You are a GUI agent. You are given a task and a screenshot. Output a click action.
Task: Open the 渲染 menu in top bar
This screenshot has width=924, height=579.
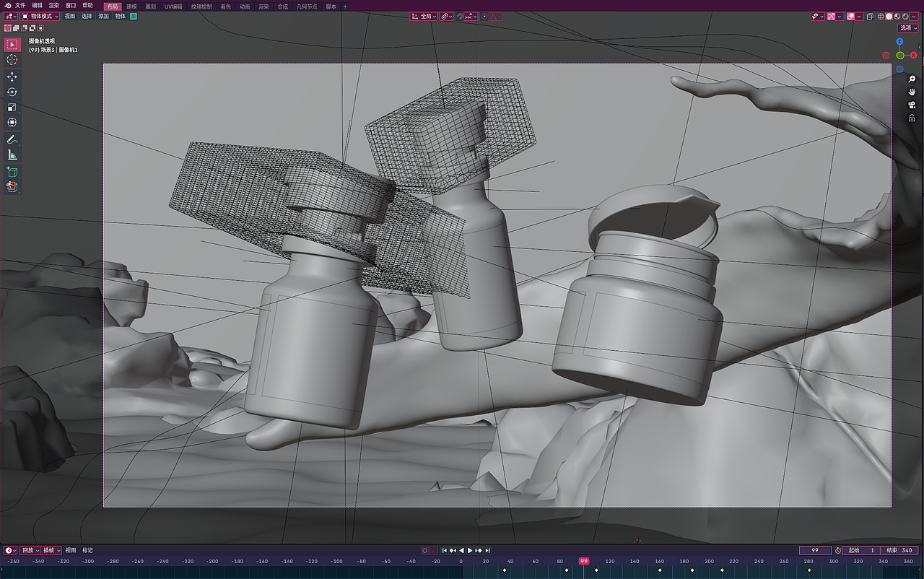pyautogui.click(x=54, y=6)
